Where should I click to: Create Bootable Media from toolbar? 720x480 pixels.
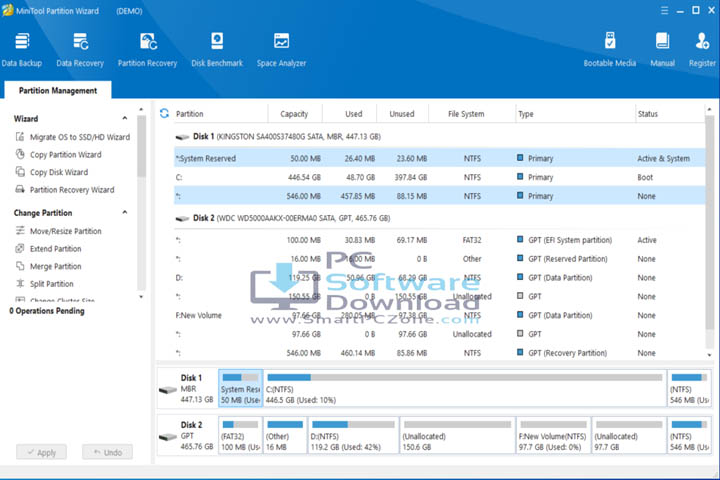[x=610, y=50]
